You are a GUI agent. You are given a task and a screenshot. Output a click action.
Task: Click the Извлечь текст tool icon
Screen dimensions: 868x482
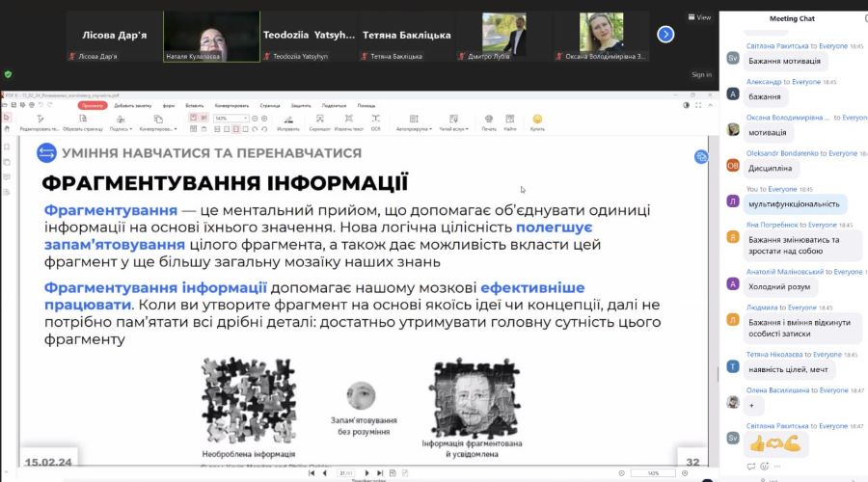tap(349, 121)
